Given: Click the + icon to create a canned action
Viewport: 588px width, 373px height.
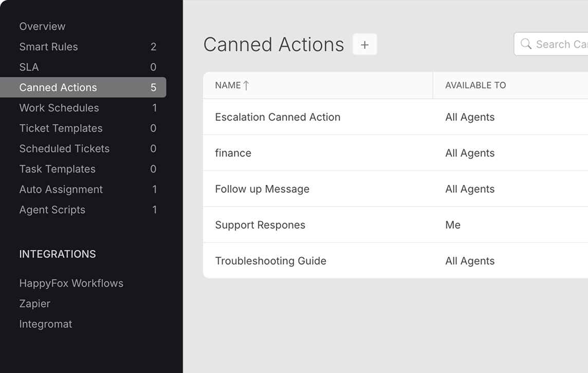Looking at the screenshot, I should (364, 44).
